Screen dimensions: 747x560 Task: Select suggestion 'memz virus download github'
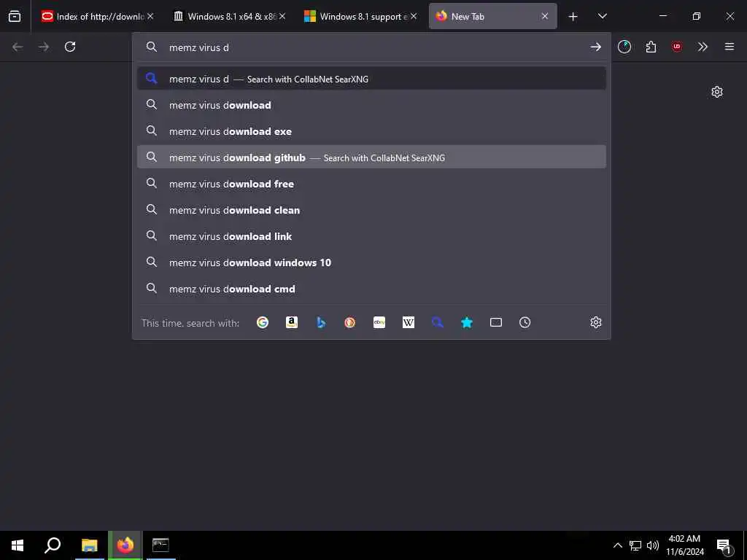[371, 157]
